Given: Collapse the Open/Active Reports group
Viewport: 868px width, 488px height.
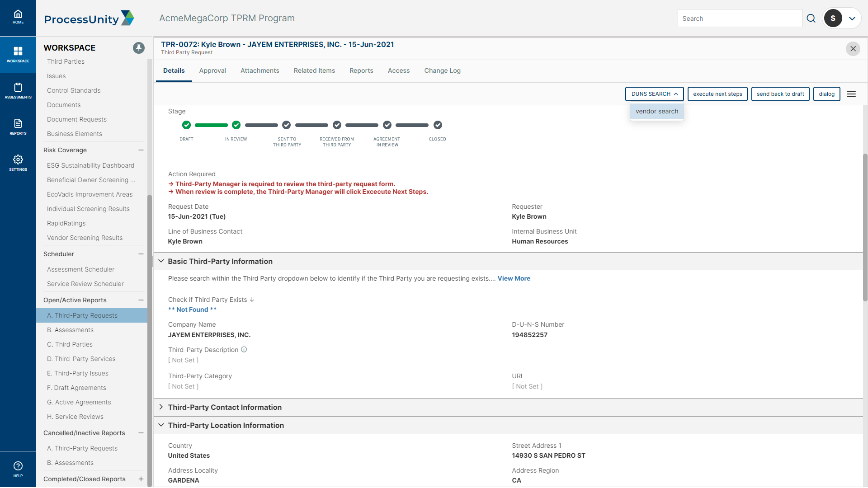Looking at the screenshot, I should (141, 300).
